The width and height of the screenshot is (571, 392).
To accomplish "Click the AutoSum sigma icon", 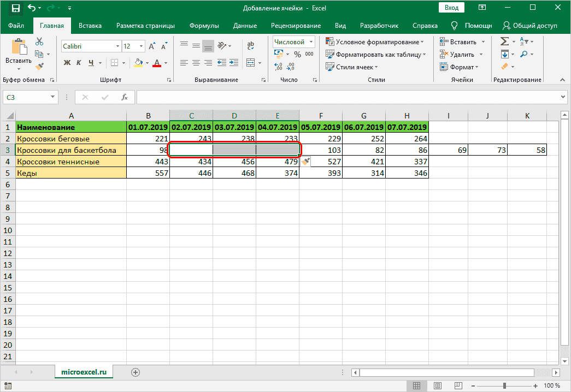I will (x=504, y=41).
